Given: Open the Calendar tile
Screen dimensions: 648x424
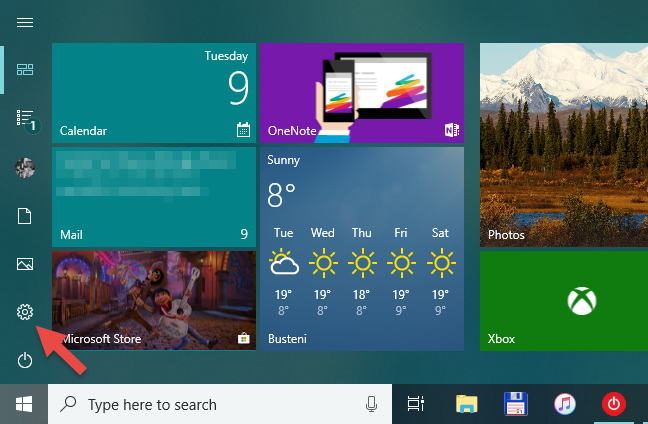Looking at the screenshot, I should (x=154, y=93).
